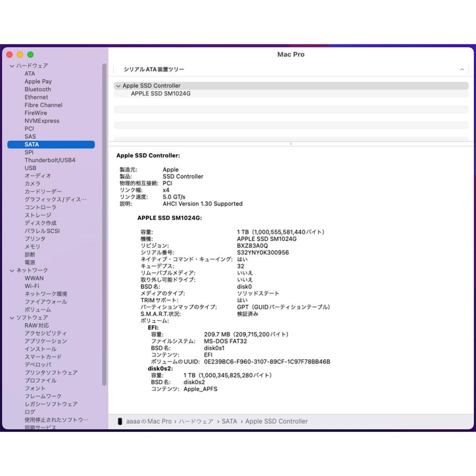The height and width of the screenshot is (476, 476).
Task: Open the Ethernet hardware entry
Action: click(x=37, y=97)
